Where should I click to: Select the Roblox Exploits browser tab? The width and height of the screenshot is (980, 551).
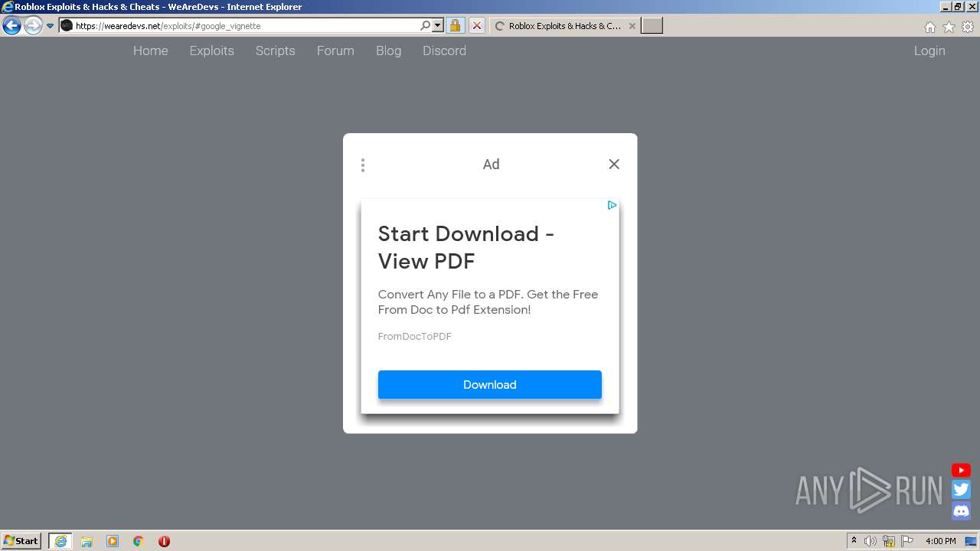[x=564, y=26]
